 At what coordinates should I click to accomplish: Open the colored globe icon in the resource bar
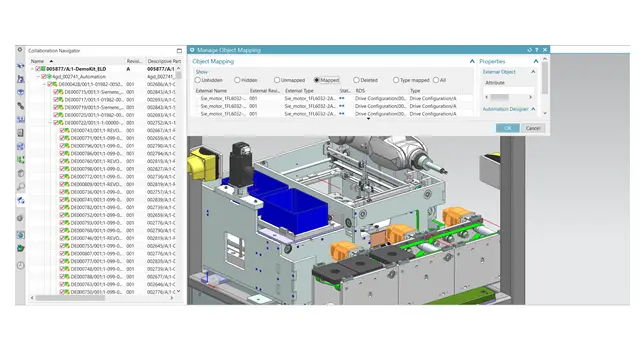(20, 248)
